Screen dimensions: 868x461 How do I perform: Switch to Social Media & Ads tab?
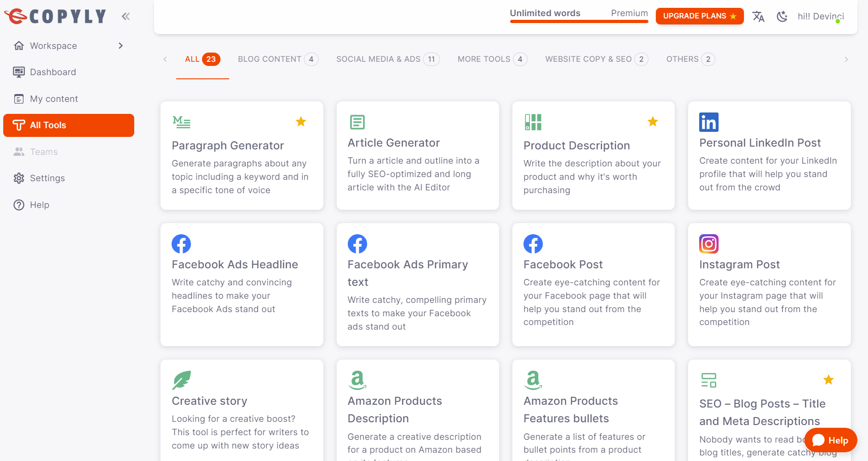[x=388, y=59]
